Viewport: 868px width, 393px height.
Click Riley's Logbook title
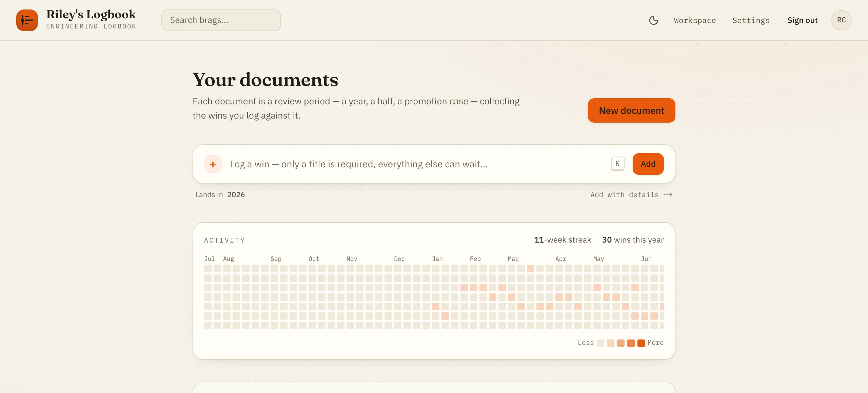click(x=91, y=14)
